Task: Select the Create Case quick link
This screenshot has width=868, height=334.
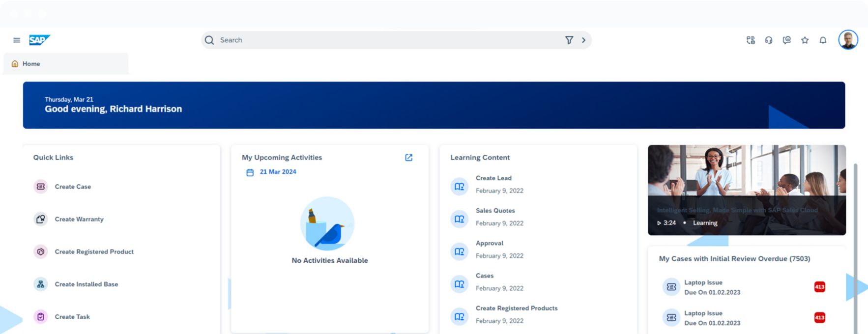Action: [x=73, y=187]
